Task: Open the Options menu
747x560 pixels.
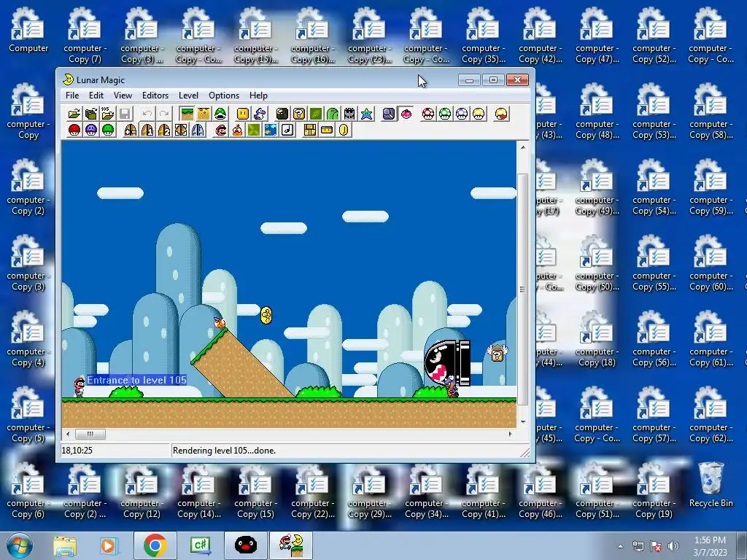Action: [224, 96]
